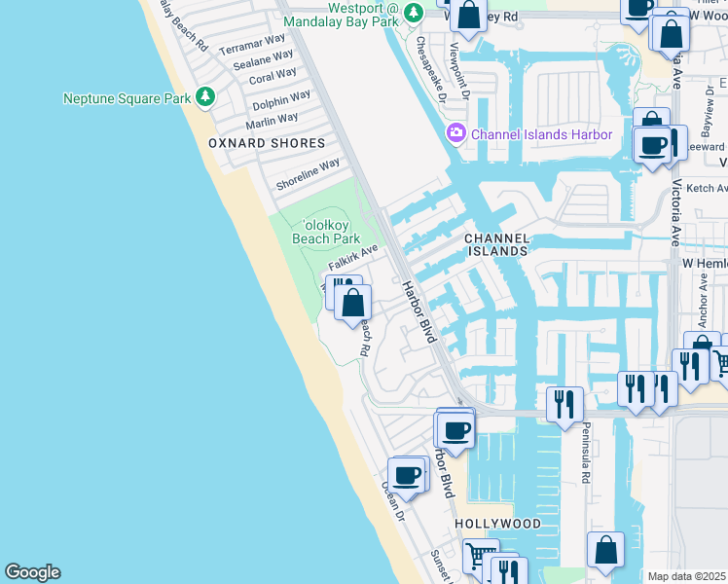Select the coffee marker on Harbor Blvd intersection
This screenshot has width=728, height=584.
click(455, 429)
